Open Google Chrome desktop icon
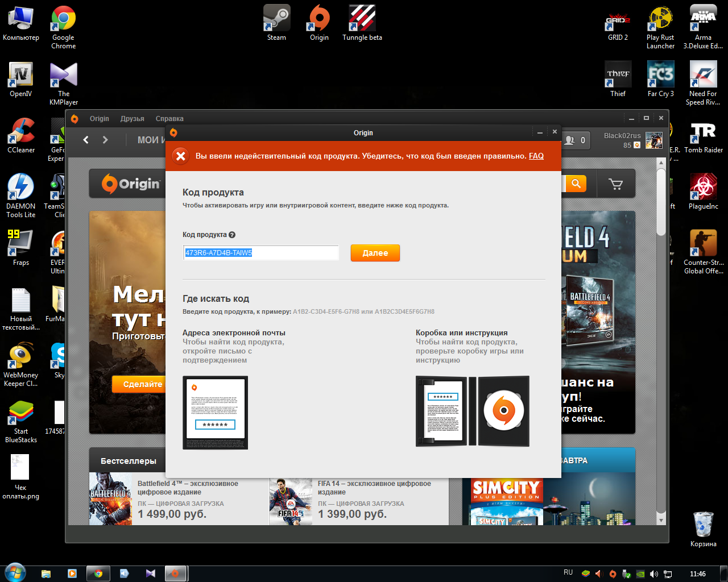The width and height of the screenshot is (728, 582). coord(64,27)
